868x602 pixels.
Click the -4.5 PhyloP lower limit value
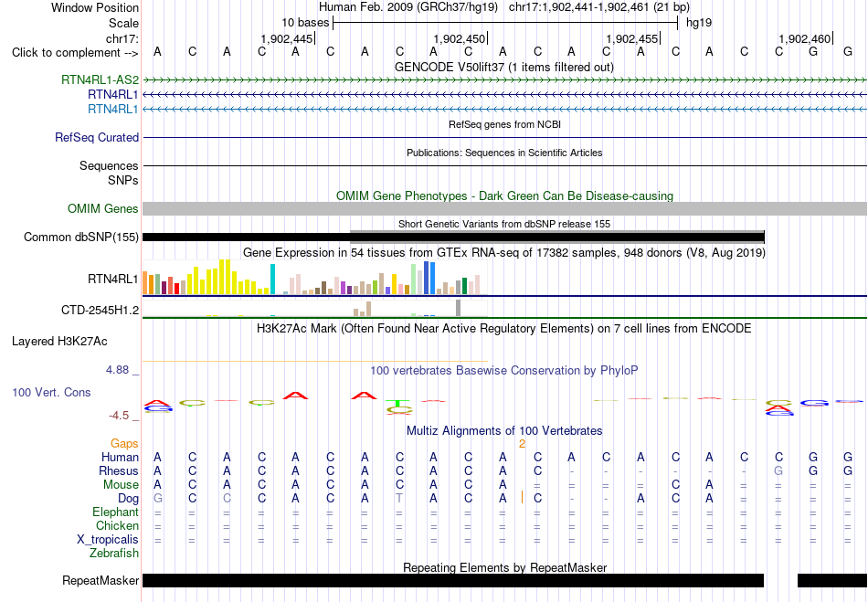point(119,416)
